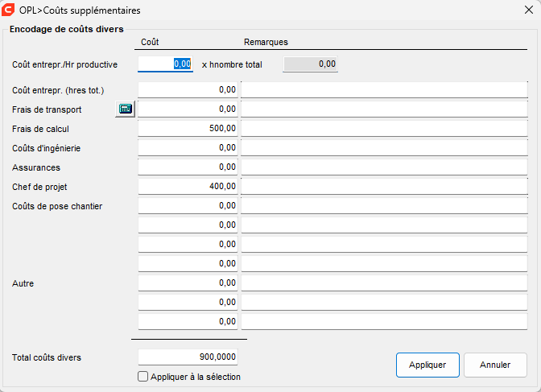
Task: Add a remark for Assurances
Action: coord(384,167)
